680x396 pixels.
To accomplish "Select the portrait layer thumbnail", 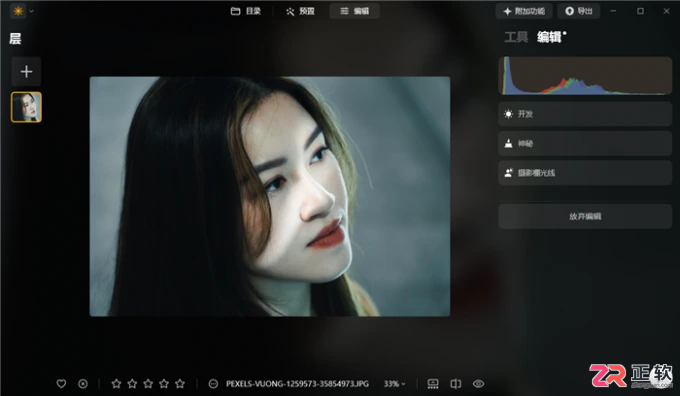I will [x=26, y=107].
